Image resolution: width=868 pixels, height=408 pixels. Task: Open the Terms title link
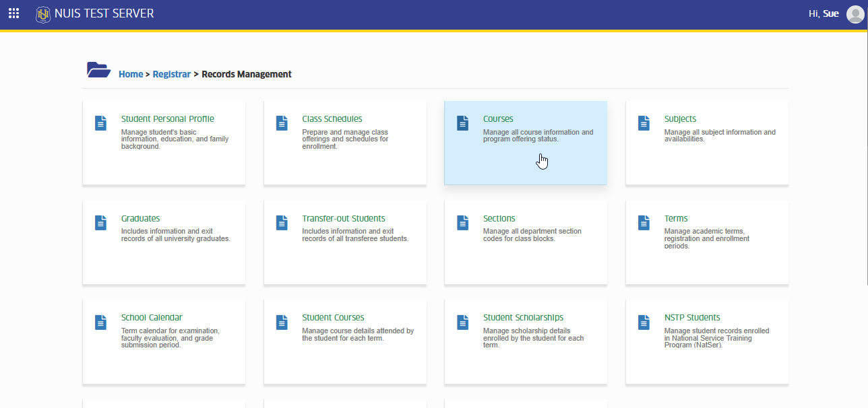676,219
